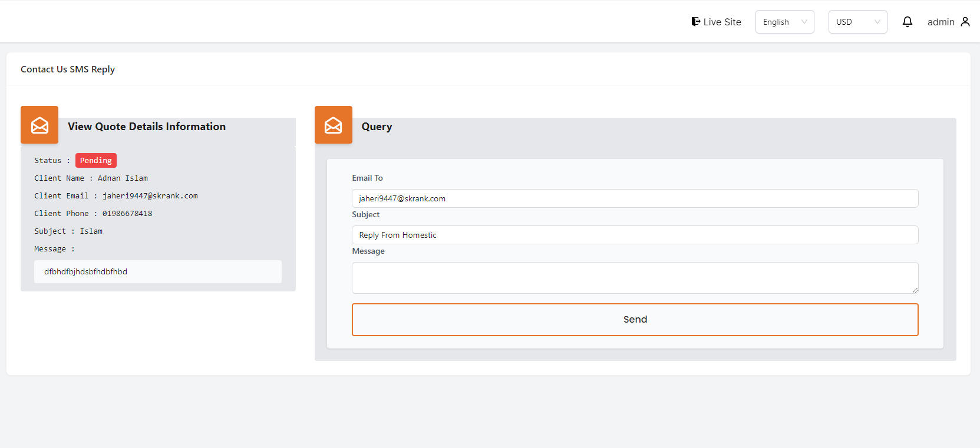Click the Contact Us SMS Reply heading
This screenshot has width=980, height=448.
click(68, 69)
